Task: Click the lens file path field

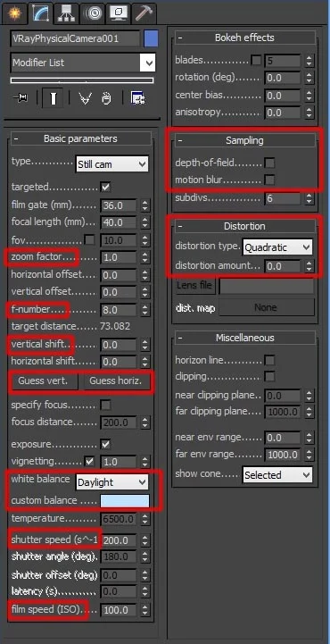Action: (x=267, y=286)
